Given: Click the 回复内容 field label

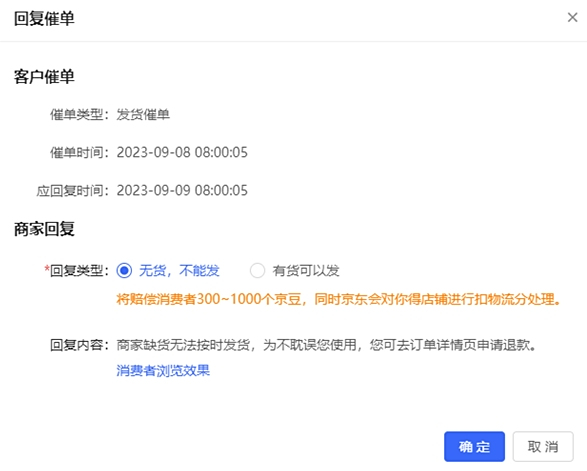Looking at the screenshot, I should 79,345.
